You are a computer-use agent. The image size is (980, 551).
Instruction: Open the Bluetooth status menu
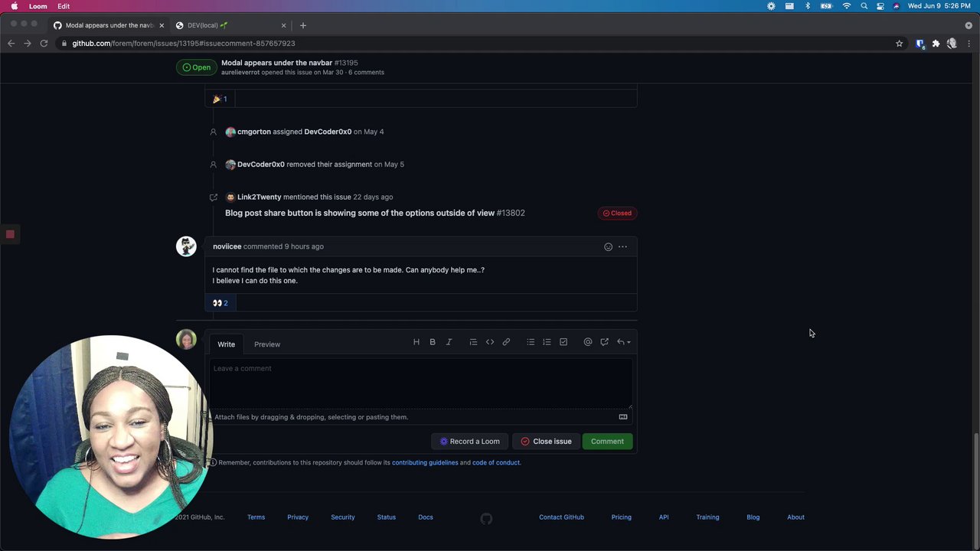click(808, 6)
